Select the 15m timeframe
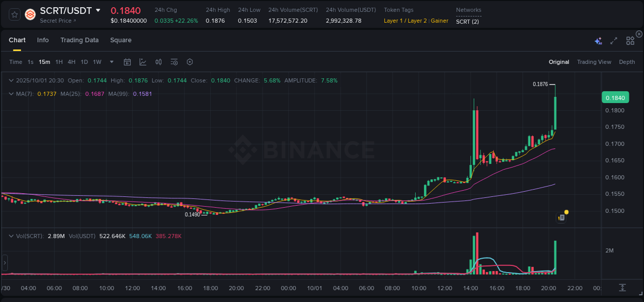The width and height of the screenshot is (644, 302). click(x=44, y=62)
